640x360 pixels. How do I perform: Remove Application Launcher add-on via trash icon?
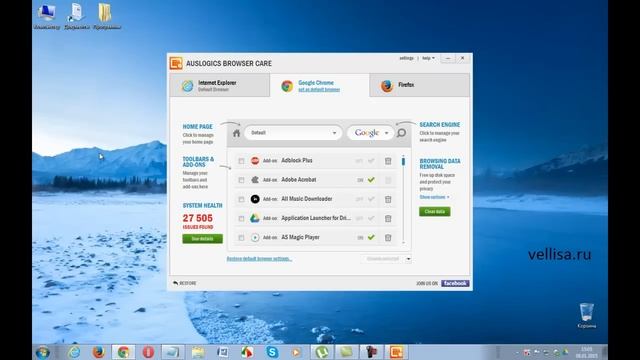388,218
